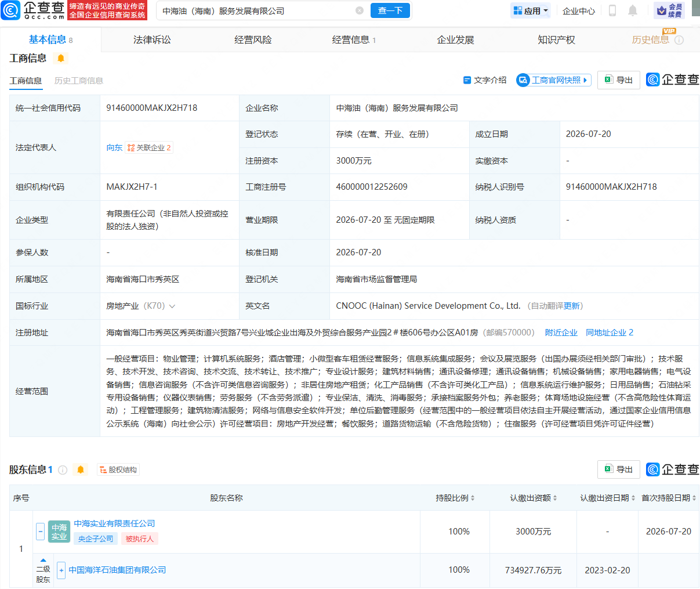
Task: Open 股权结构 button
Action: [x=118, y=469]
